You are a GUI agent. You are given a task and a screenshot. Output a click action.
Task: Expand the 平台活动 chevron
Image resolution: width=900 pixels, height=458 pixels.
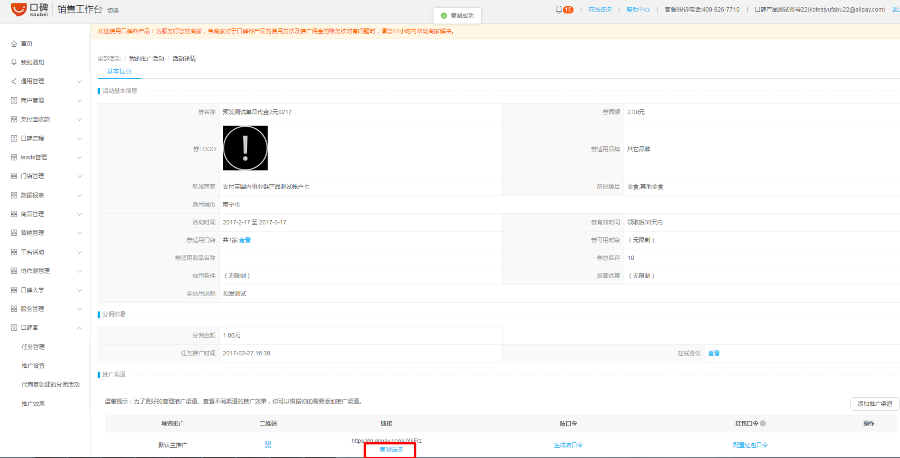click(x=79, y=252)
